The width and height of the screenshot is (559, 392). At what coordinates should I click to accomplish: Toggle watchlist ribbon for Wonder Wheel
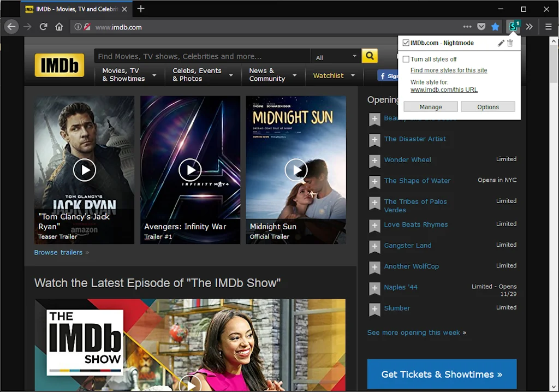coord(374,161)
